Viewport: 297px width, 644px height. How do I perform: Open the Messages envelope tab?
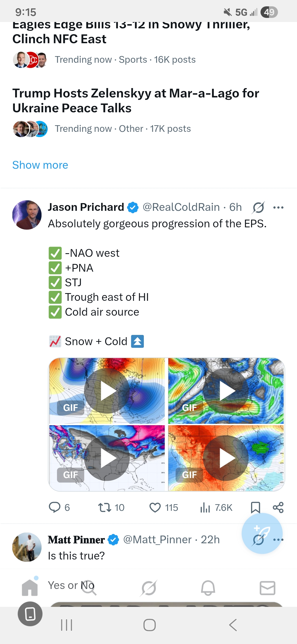268,588
